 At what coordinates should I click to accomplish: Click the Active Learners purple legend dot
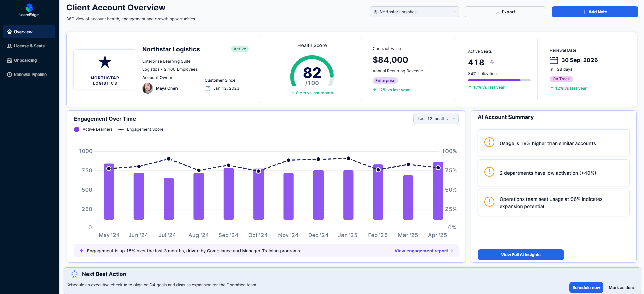coord(77,129)
